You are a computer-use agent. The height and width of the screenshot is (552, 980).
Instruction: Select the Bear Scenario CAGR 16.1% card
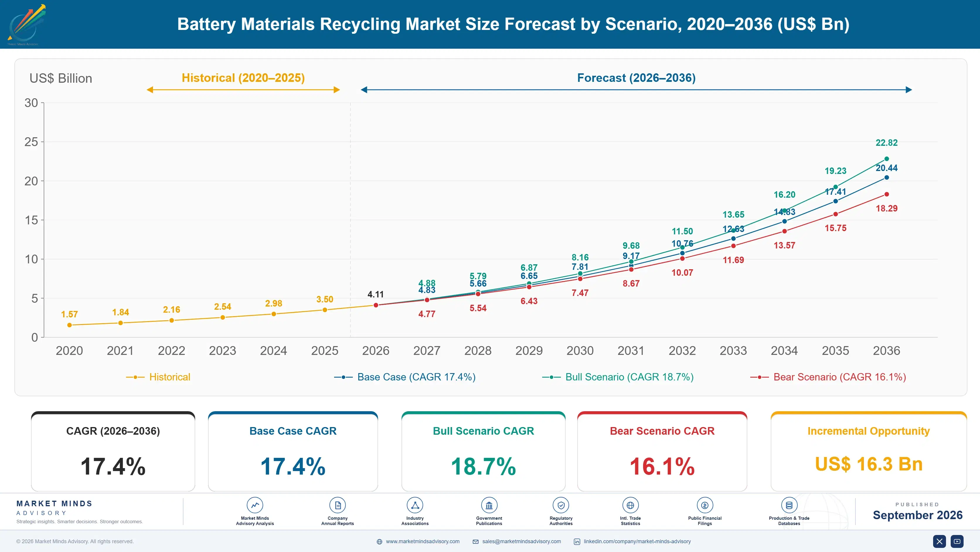(x=662, y=451)
